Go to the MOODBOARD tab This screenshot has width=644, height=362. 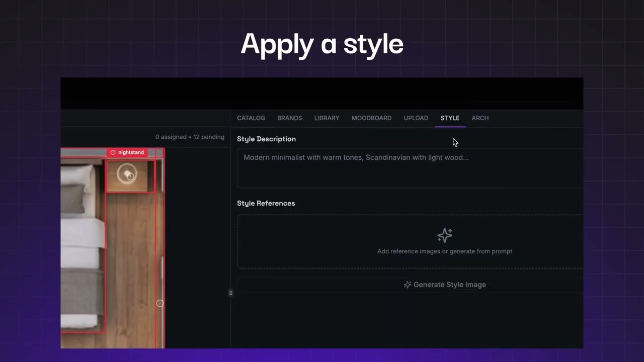[x=371, y=118]
